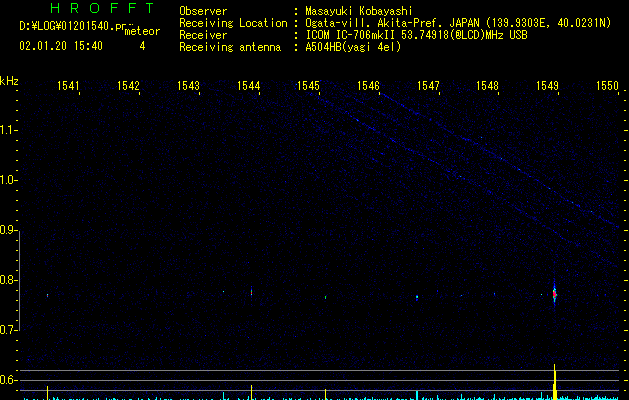Click the date stamp 02.01.20 15:40
The width and height of the screenshot is (629, 400).
coord(61,46)
